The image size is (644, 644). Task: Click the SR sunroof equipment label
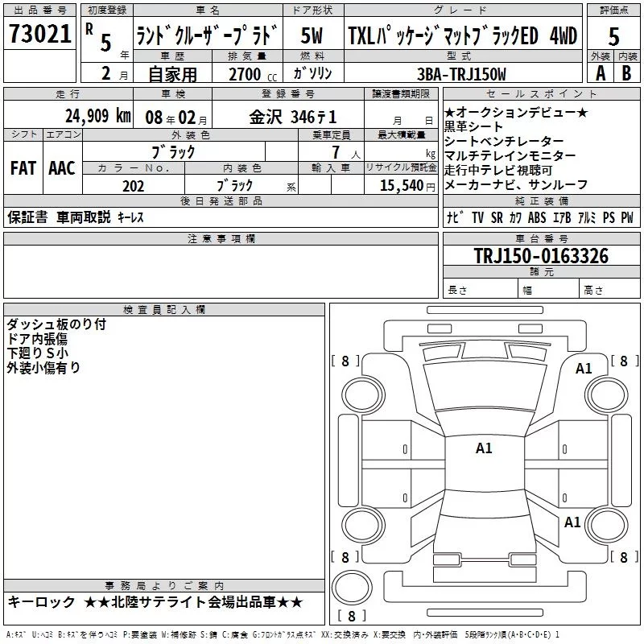(x=497, y=217)
